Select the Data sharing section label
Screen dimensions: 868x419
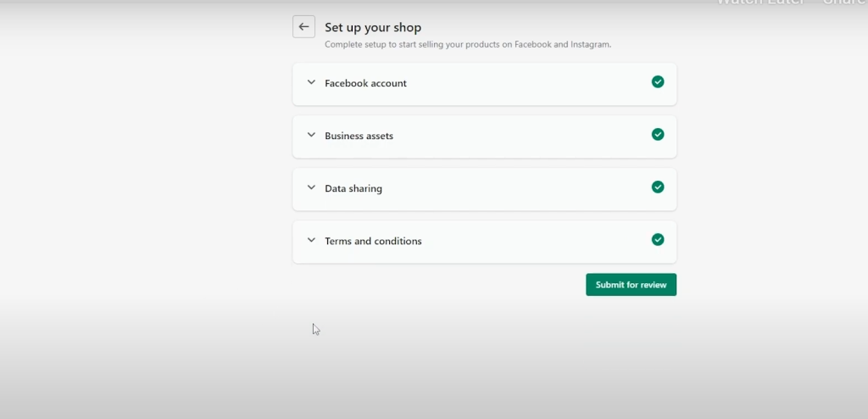coord(353,188)
